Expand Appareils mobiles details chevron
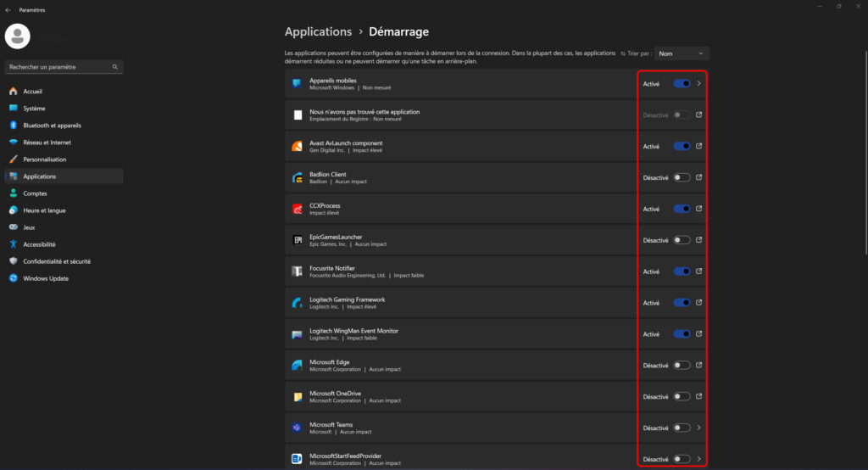868x470 pixels. [699, 84]
